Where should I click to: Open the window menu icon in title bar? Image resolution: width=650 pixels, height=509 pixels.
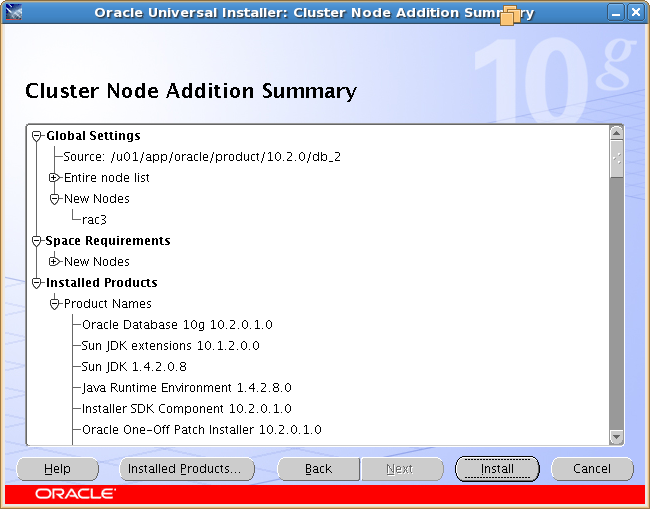tap(13, 12)
